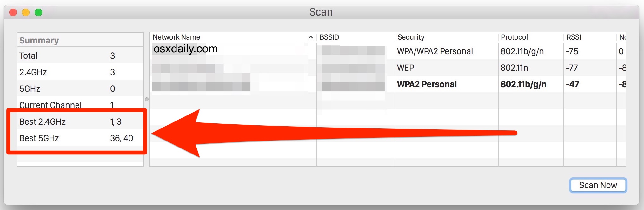The width and height of the screenshot is (644, 210).
Task: Click the -47 RSSI value cell
Action: [573, 84]
